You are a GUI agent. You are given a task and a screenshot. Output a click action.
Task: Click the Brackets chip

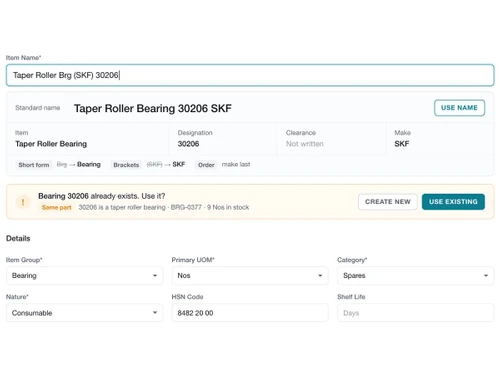126,165
